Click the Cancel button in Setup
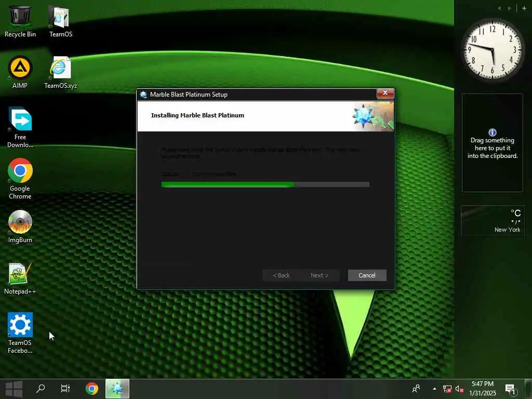This screenshot has height=399, width=532. 367,275
